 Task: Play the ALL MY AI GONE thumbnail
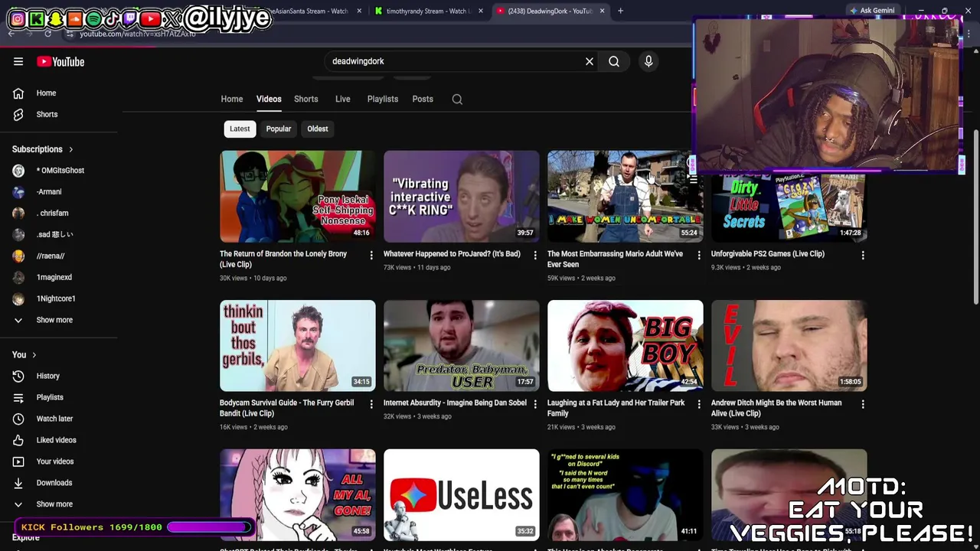pyautogui.click(x=298, y=494)
